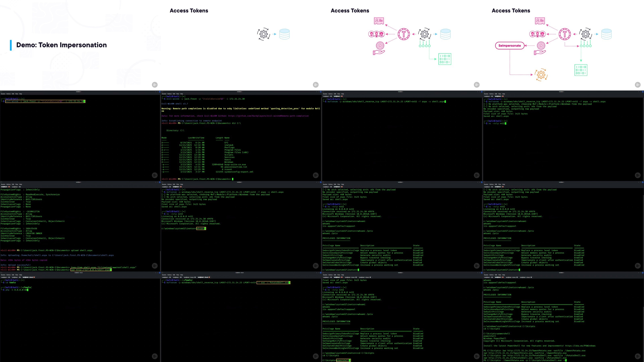Click the inetpub row in the directory listing
Screen dimensions: 644x362
197,145
